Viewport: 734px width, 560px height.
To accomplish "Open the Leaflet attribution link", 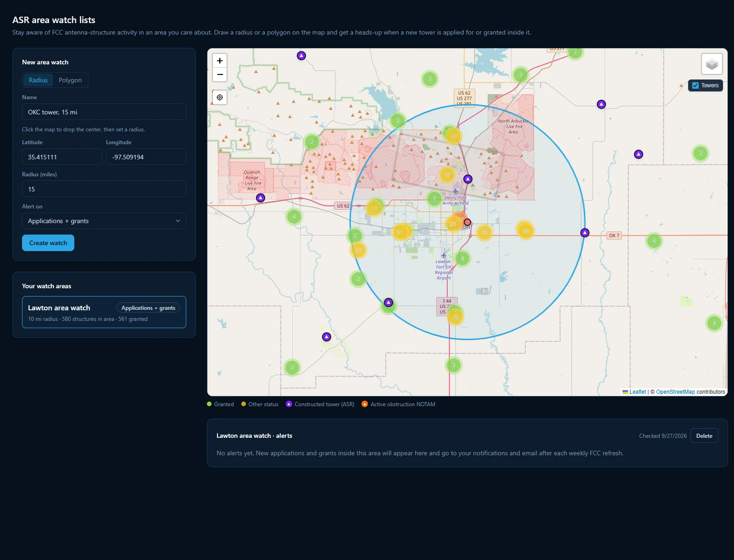I will point(638,392).
